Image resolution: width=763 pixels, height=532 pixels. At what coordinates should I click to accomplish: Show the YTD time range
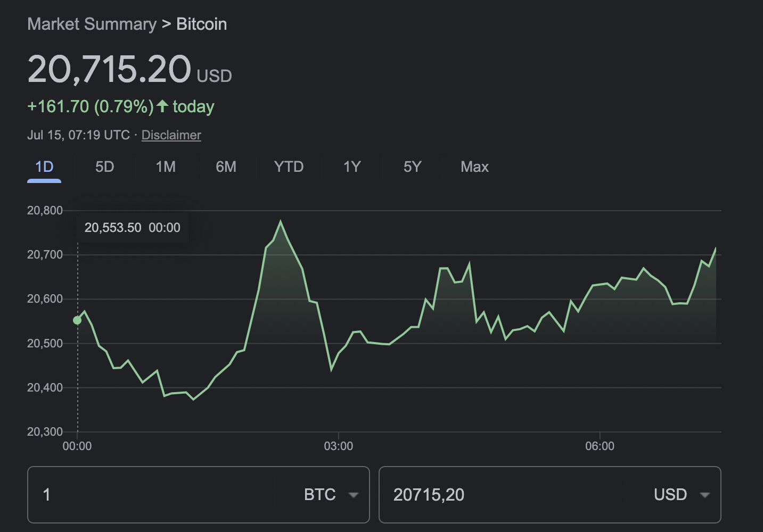(x=289, y=167)
